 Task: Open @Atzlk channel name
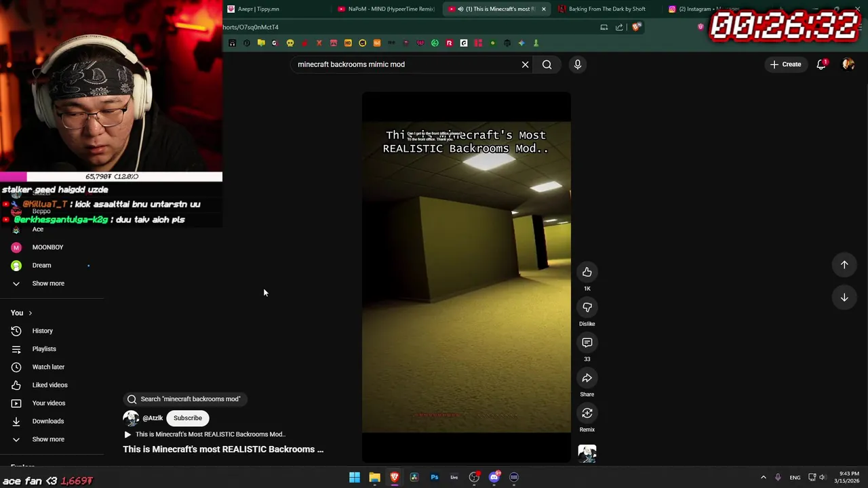[x=153, y=418]
